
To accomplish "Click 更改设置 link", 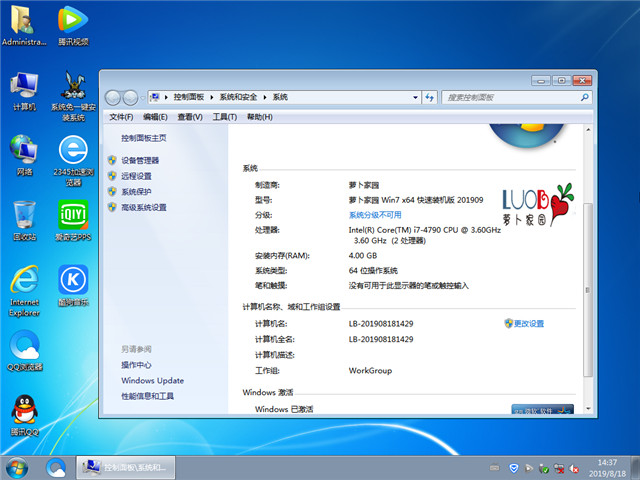I will pyautogui.click(x=529, y=324).
